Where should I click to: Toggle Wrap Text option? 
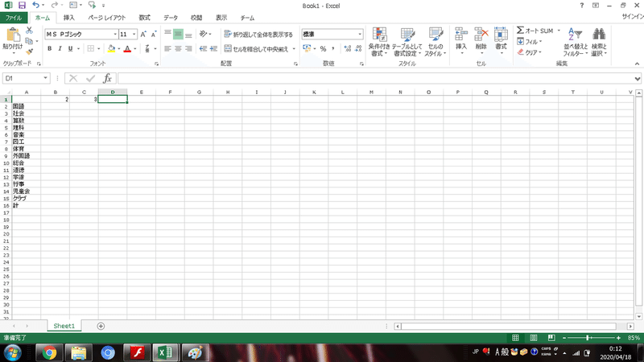258,35
